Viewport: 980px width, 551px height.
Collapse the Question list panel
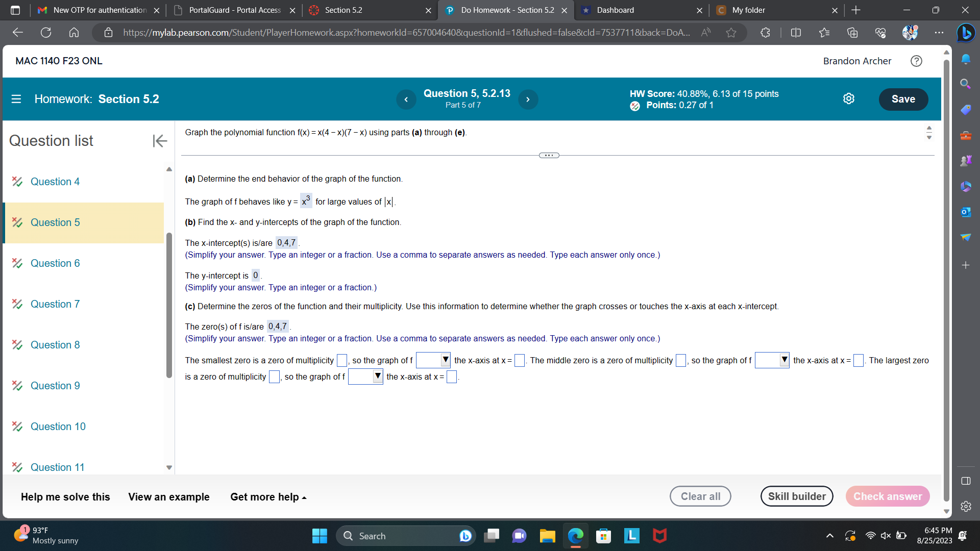(160, 141)
